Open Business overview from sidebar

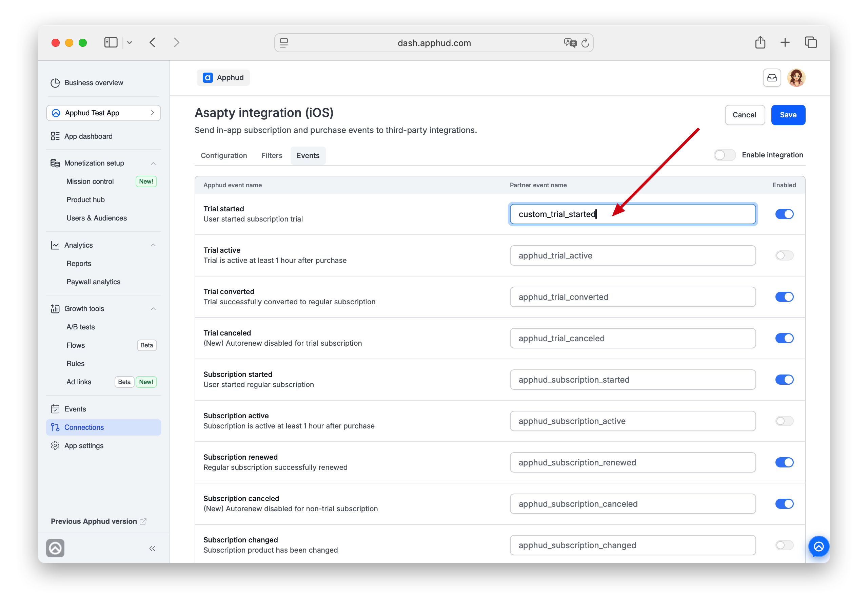pos(93,82)
